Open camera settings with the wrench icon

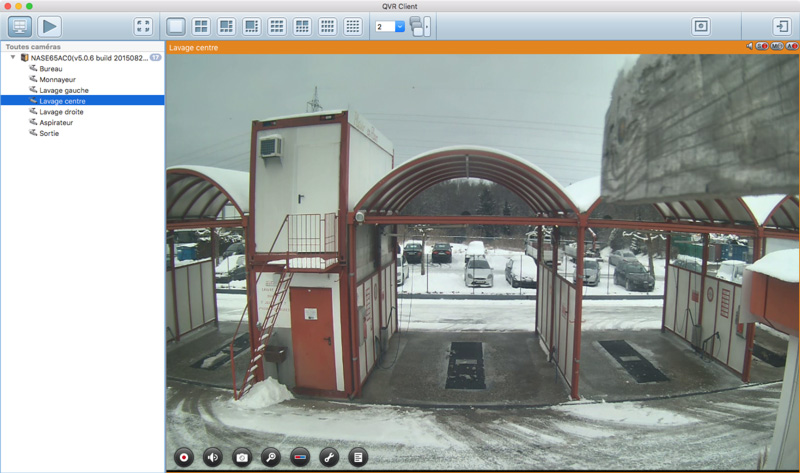coord(329,456)
